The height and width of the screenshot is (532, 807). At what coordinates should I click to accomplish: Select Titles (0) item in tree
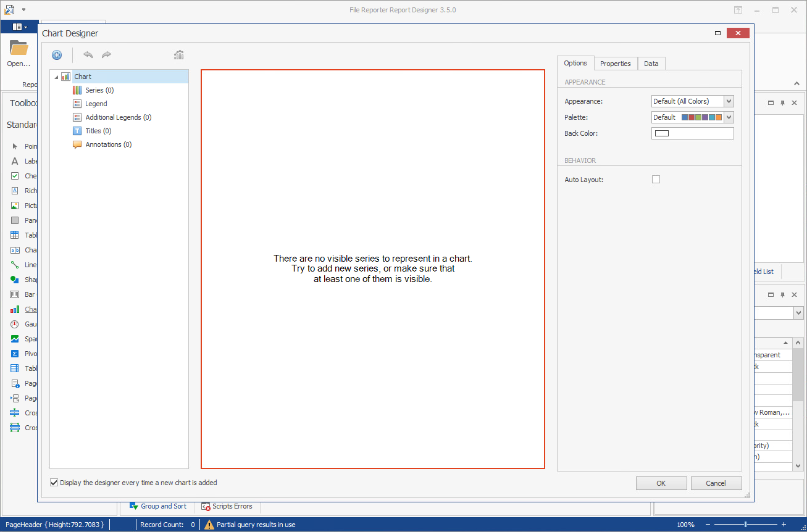pos(98,131)
